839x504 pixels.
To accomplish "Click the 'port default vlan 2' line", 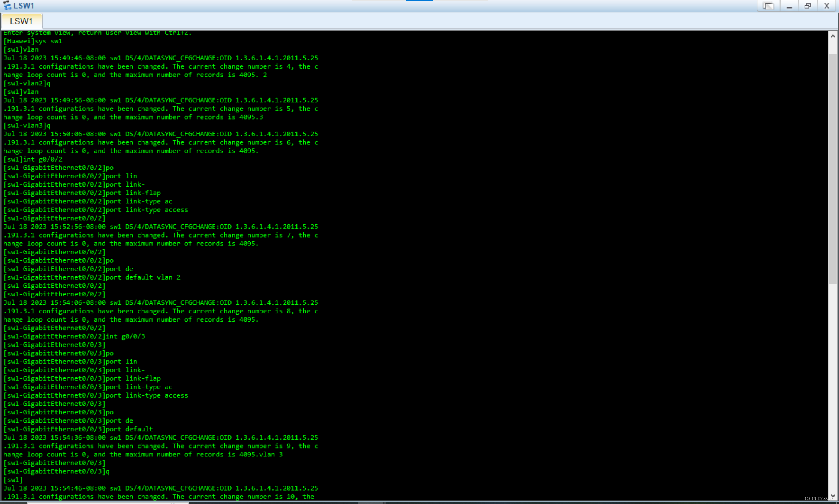I will click(x=92, y=277).
